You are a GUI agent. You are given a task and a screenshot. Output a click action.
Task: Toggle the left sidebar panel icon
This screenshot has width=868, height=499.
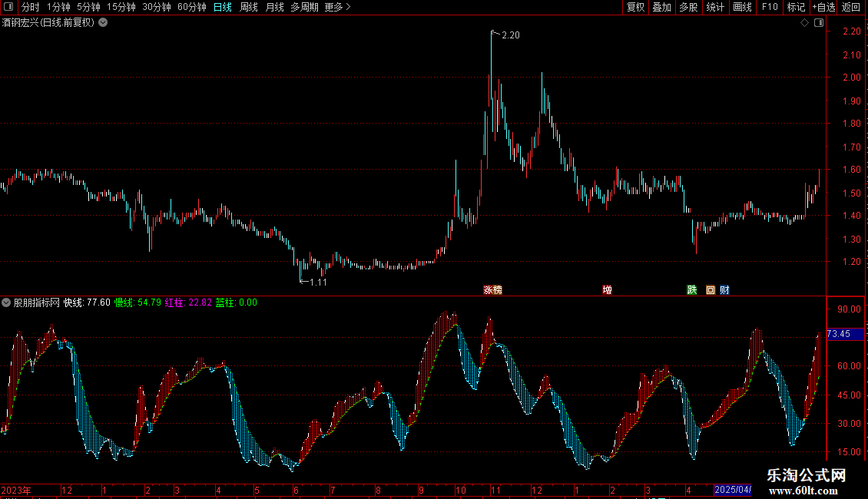tap(8, 7)
